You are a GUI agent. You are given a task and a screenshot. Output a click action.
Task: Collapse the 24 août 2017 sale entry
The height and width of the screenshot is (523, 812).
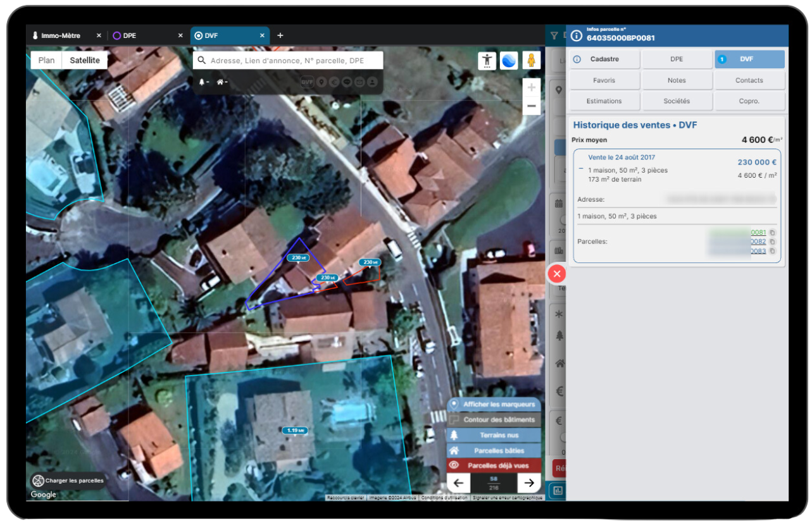pos(581,169)
